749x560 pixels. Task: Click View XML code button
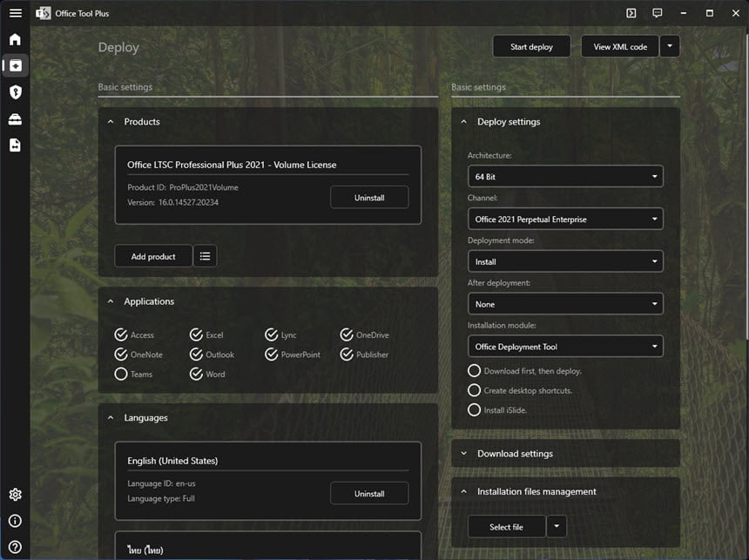(620, 46)
